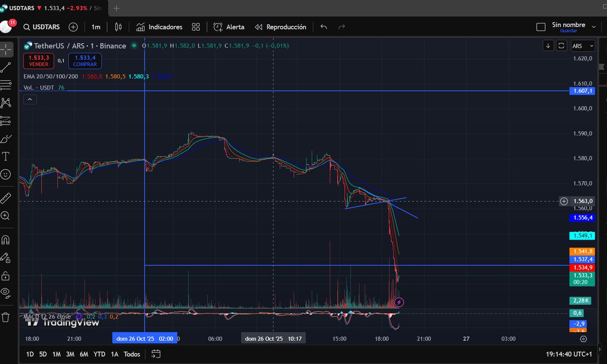This screenshot has width=607, height=364.
Task: Select the trend line drawing tool
Action: click(x=6, y=67)
